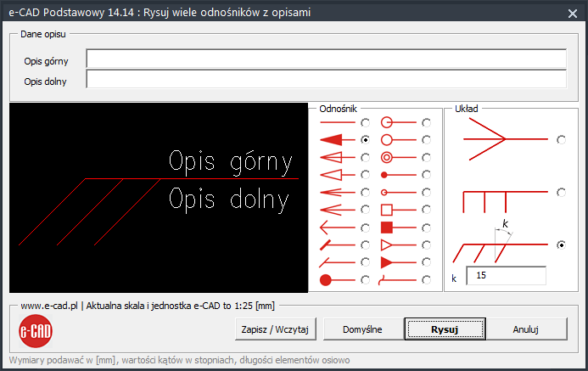Viewport: 588px width, 371px height.
Task: Click the filled square leader icon
Action: tap(398, 228)
